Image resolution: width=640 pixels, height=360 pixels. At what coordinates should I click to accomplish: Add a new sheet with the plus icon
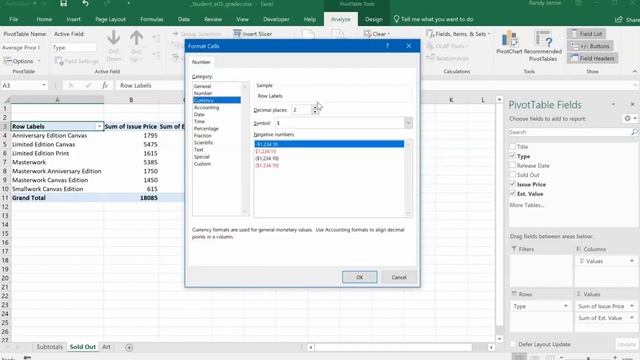click(129, 347)
